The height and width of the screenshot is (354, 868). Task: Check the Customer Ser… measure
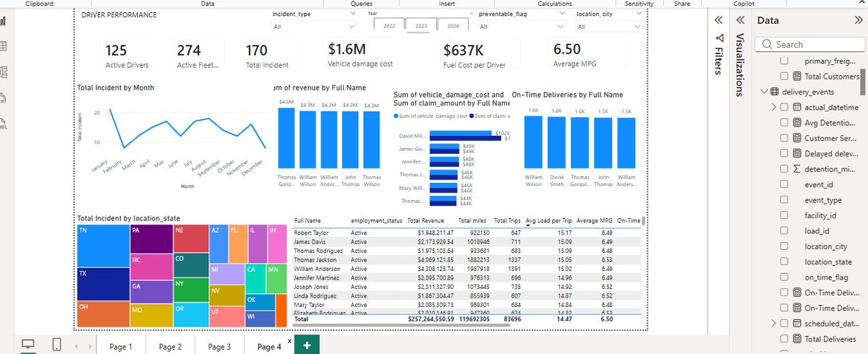(x=784, y=137)
